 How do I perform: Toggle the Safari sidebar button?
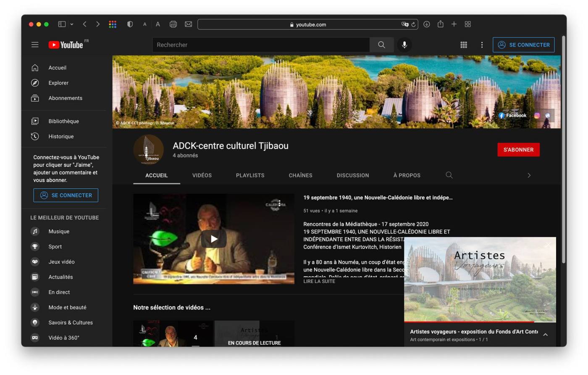[x=62, y=24]
